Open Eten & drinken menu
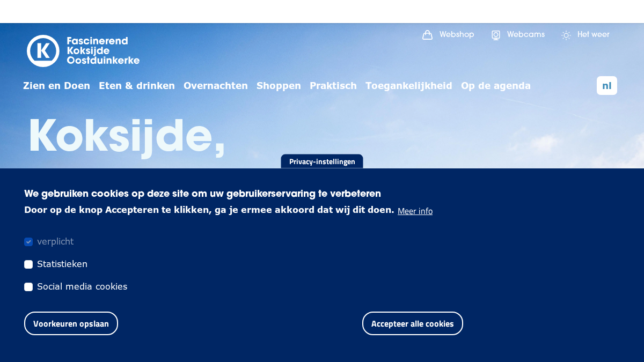Screen dimensions: 644x362 click(x=137, y=85)
